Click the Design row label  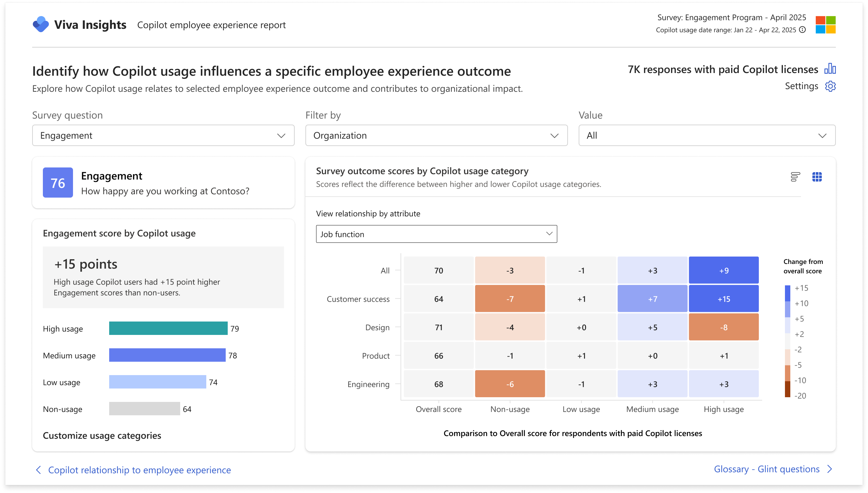(377, 328)
